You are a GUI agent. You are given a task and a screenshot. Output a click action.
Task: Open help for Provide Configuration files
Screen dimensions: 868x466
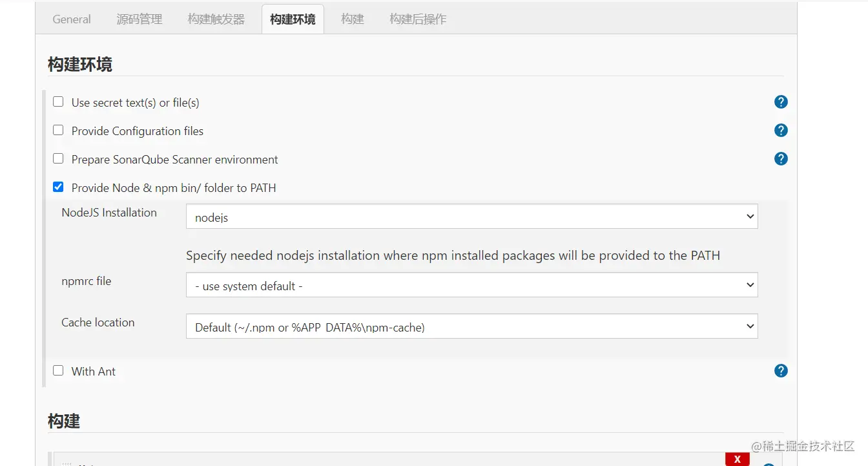pos(781,131)
